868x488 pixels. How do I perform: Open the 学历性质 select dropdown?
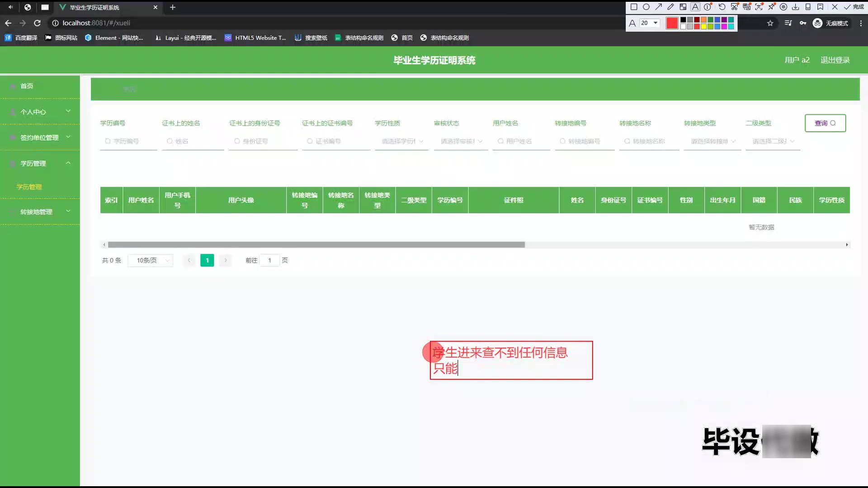pos(402,141)
